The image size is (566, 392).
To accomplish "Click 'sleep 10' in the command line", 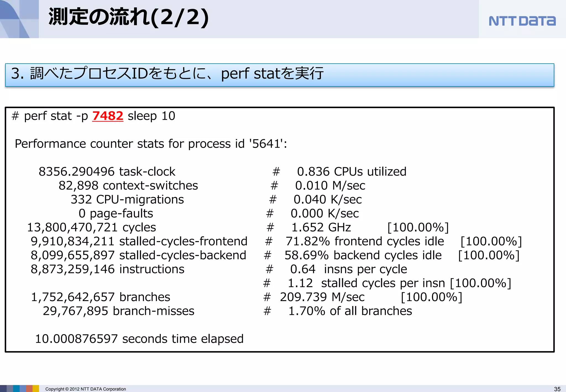I will pos(151,116).
